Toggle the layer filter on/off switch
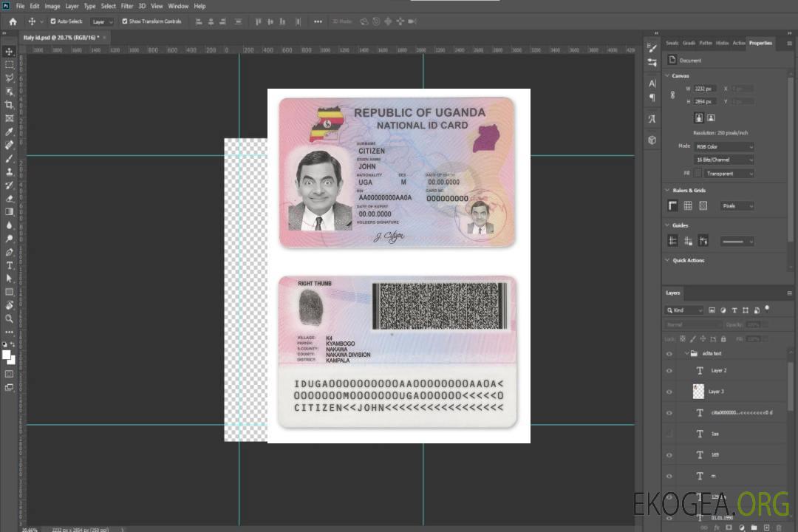The image size is (798, 532). tap(767, 309)
